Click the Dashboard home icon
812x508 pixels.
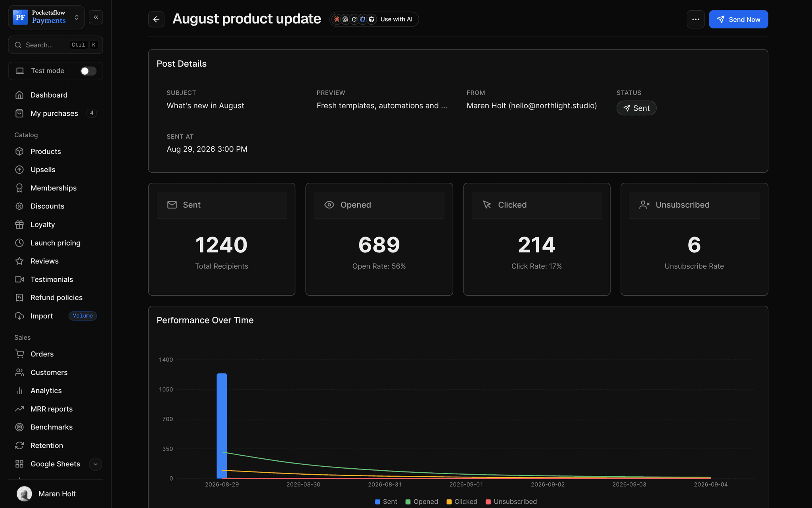[x=19, y=95]
